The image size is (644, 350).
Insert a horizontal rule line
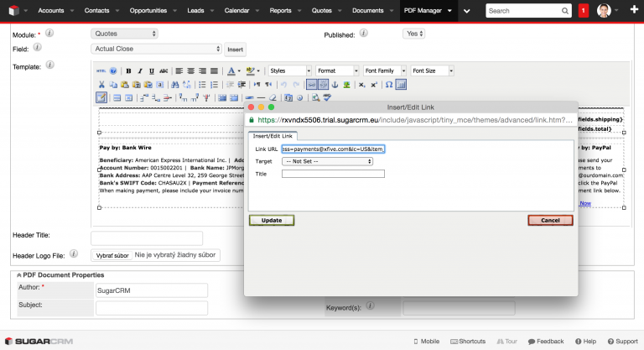point(262,98)
